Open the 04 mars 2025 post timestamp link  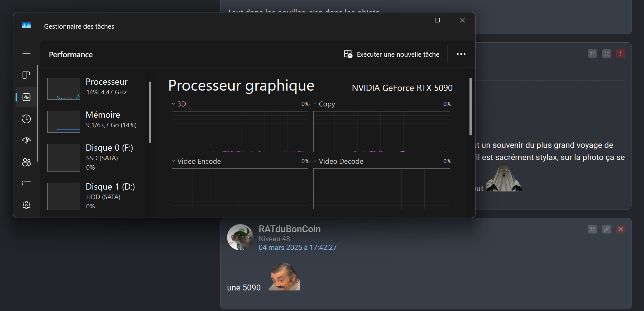[298, 247]
